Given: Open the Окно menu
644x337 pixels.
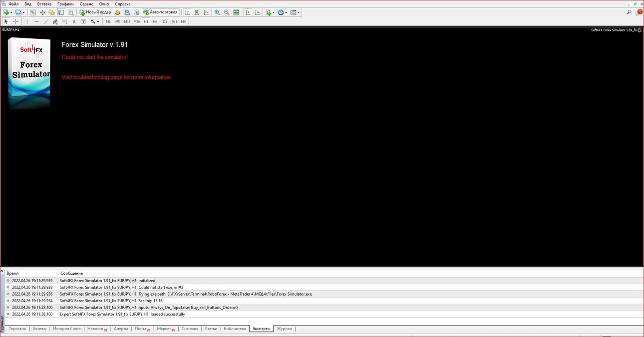Looking at the screenshot, I should 104,4.
